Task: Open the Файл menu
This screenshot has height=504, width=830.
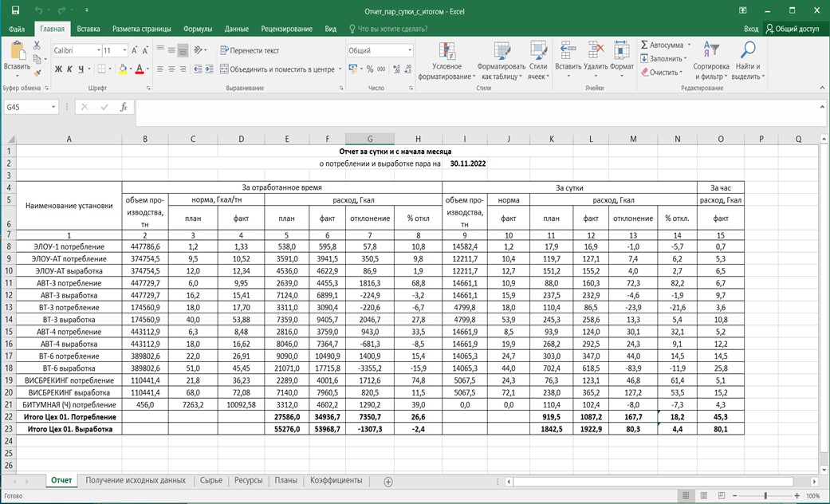Action: pyautogui.click(x=17, y=29)
